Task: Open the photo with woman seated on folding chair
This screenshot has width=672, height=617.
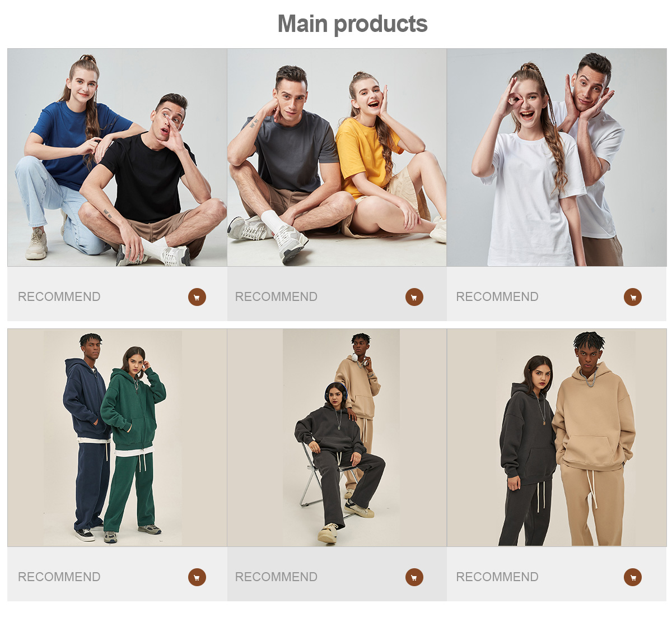Action: tap(337, 438)
